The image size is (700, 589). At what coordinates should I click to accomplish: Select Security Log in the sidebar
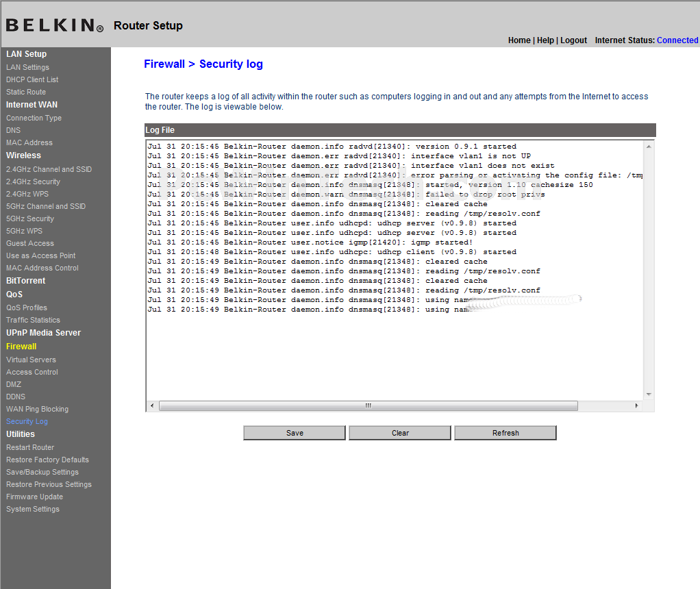(27, 421)
